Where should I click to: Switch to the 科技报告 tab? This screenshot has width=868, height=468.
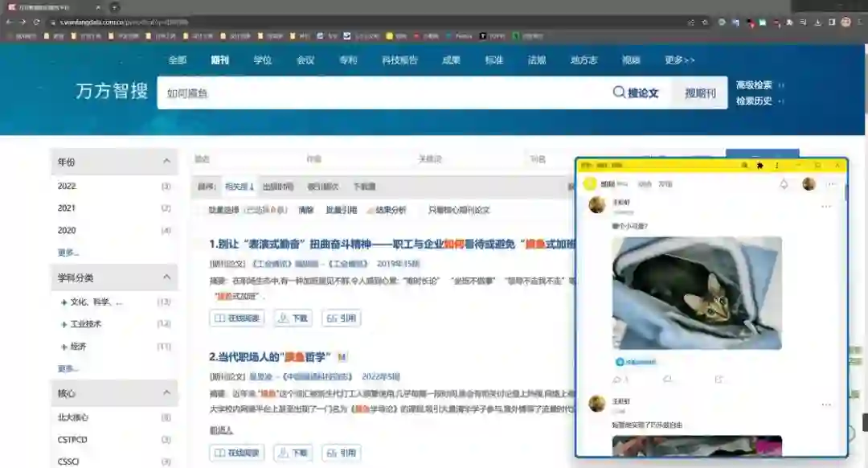399,60
